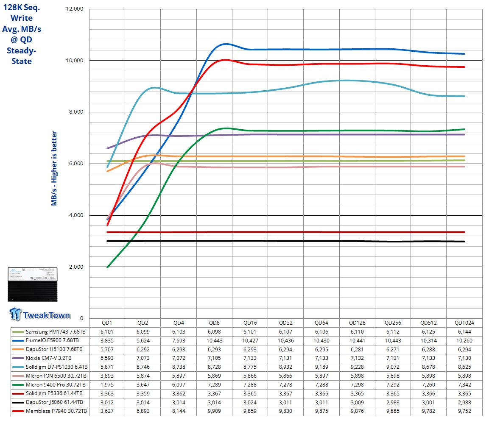The height and width of the screenshot is (448, 489).
Task: Click the FlumeIO QD1024 value 10,260
Action: click(x=464, y=341)
